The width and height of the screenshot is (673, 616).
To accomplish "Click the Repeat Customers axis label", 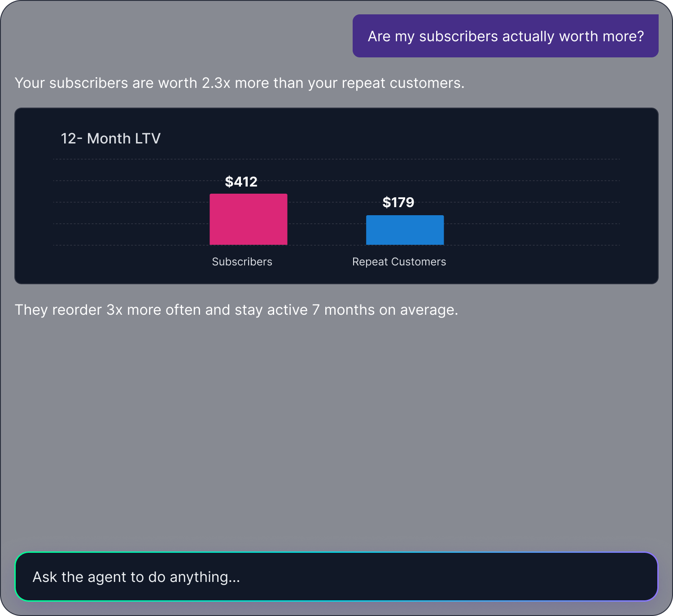I will (x=399, y=262).
